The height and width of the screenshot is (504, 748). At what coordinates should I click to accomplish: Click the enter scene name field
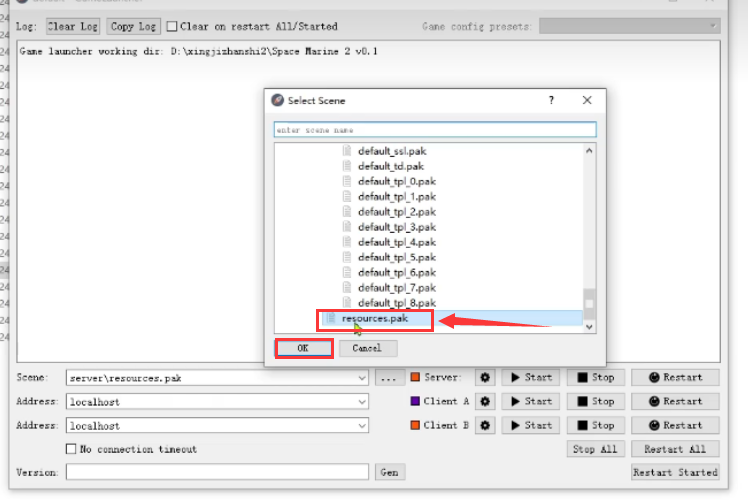[434, 130]
